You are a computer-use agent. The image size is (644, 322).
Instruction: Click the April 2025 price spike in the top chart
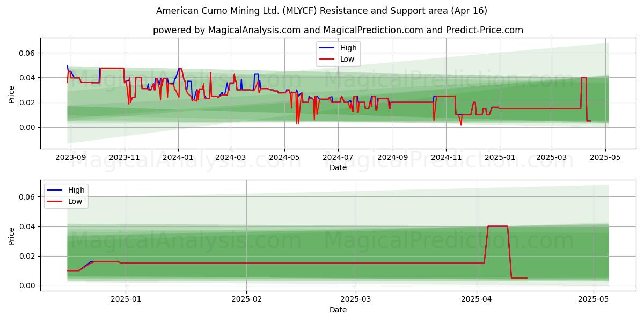tap(583, 78)
